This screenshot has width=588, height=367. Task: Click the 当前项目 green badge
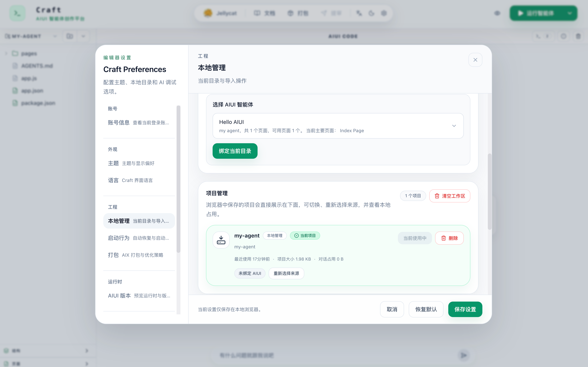(x=305, y=235)
